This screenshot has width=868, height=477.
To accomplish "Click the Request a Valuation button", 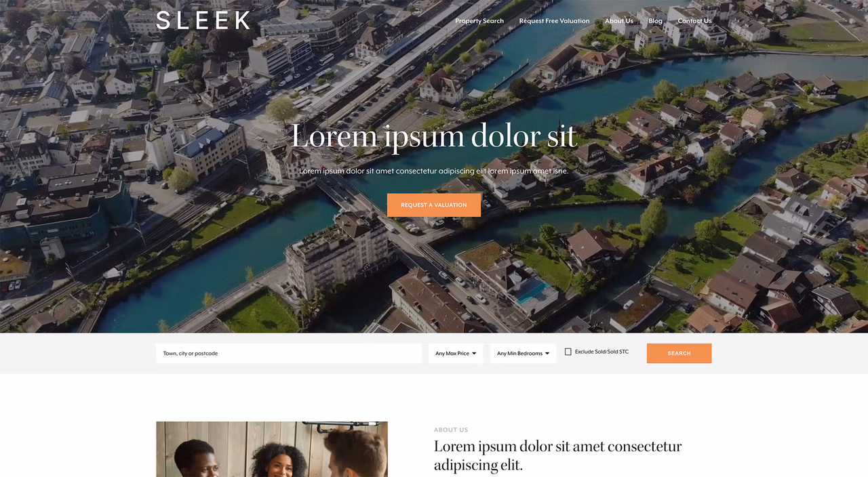I will tap(434, 205).
